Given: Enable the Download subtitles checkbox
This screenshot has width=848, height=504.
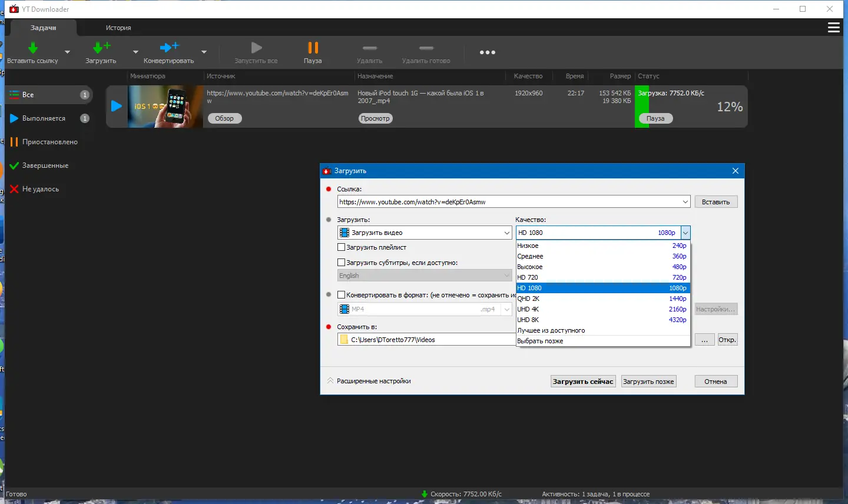Looking at the screenshot, I should pyautogui.click(x=342, y=263).
